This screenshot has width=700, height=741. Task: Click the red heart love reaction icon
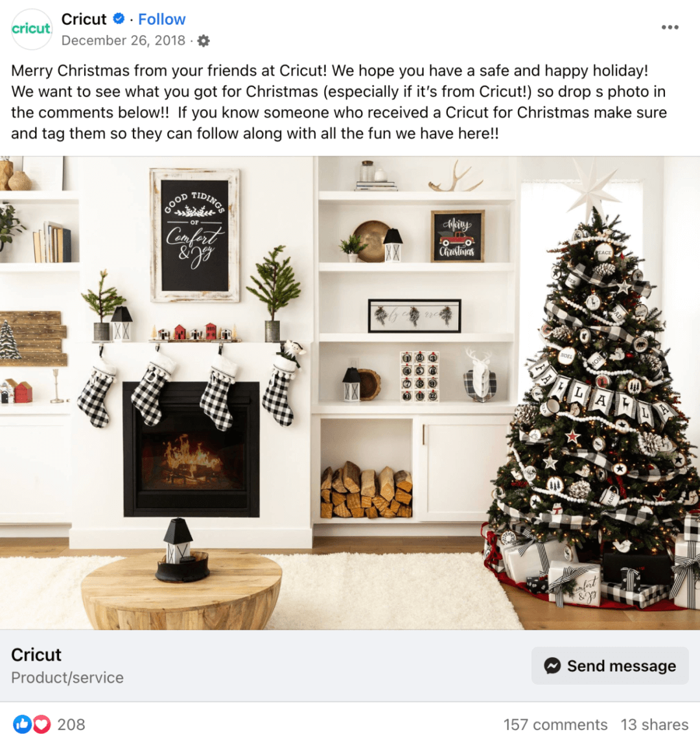[41, 724]
